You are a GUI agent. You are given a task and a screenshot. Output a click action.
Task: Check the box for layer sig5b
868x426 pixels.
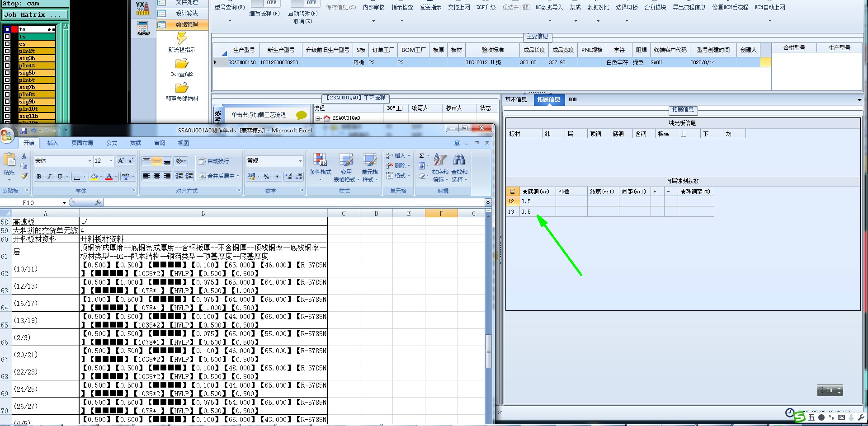click(x=7, y=73)
